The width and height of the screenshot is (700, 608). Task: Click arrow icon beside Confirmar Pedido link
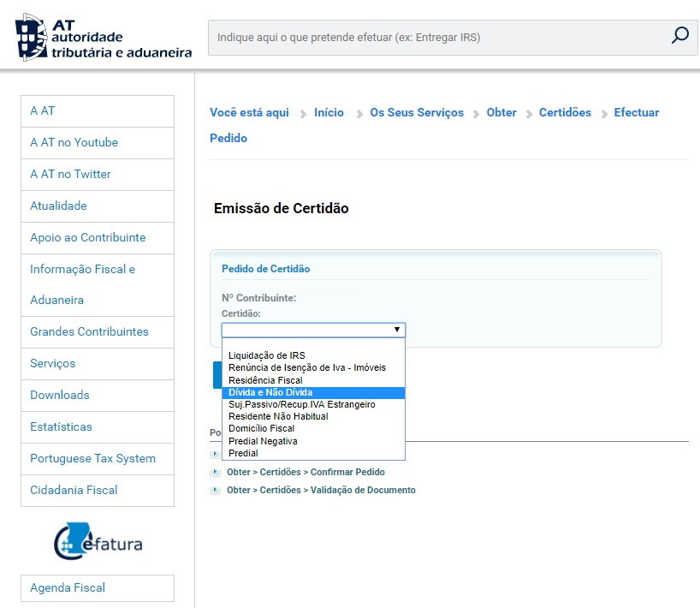coord(216,472)
